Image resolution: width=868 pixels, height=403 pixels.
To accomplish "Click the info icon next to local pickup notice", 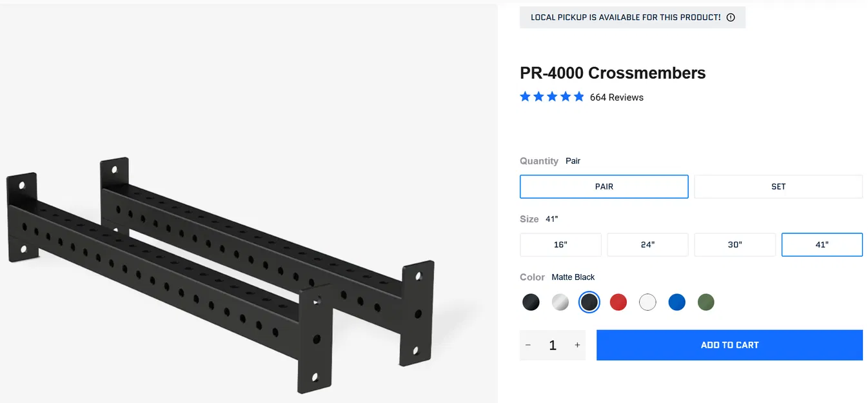I will [x=730, y=17].
